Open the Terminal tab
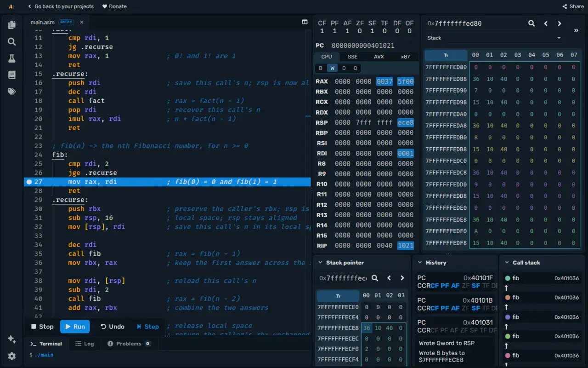This screenshot has width=588, height=368. click(x=46, y=344)
